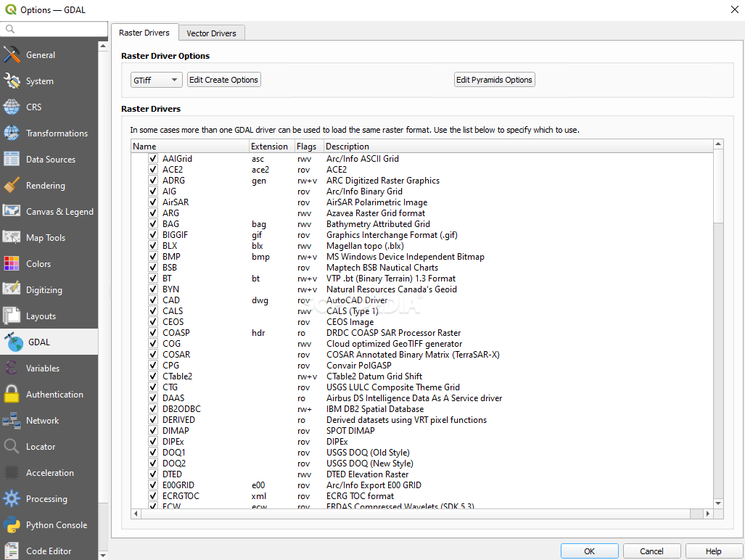
Task: Select the Processing gear icon
Action: (x=12, y=499)
